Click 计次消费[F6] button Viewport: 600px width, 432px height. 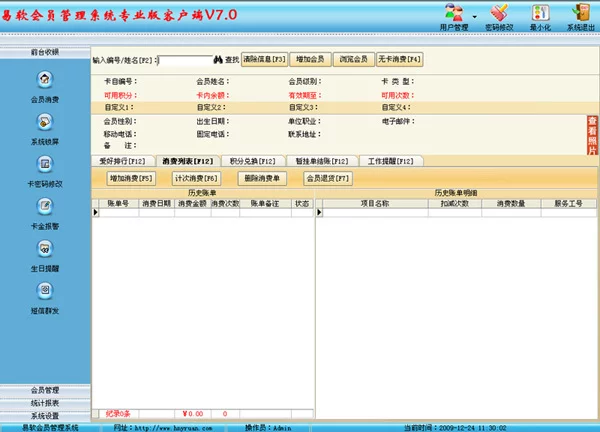(196, 178)
